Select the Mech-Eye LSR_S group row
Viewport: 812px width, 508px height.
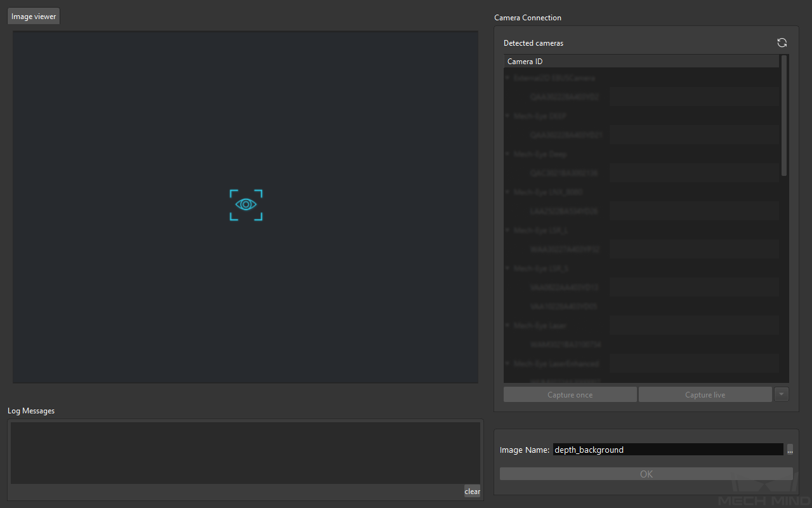tap(641, 268)
